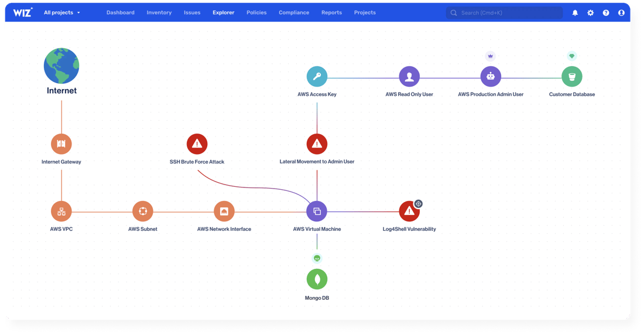
Task: Click the 'Internet' label
Action: (x=61, y=90)
